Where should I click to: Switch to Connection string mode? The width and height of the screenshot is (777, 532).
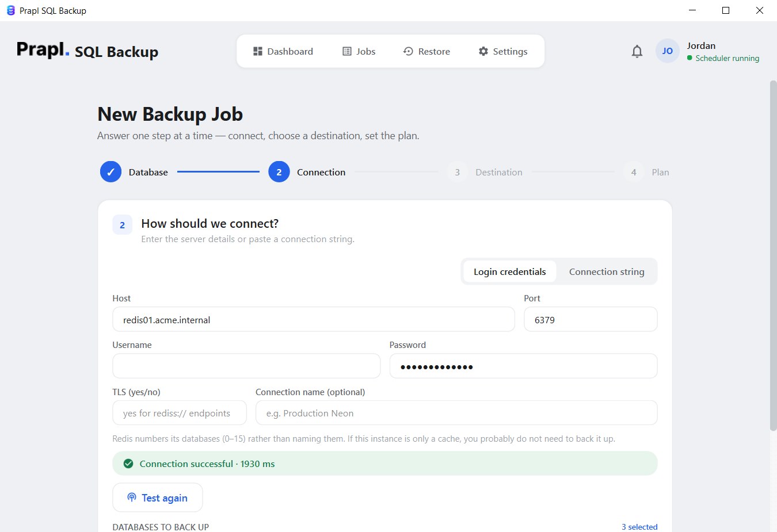607,271
